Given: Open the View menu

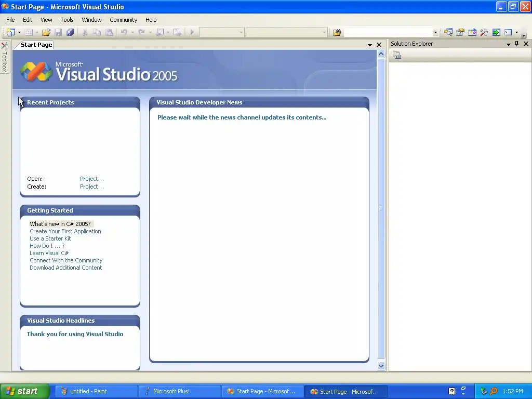Looking at the screenshot, I should 46,20.
